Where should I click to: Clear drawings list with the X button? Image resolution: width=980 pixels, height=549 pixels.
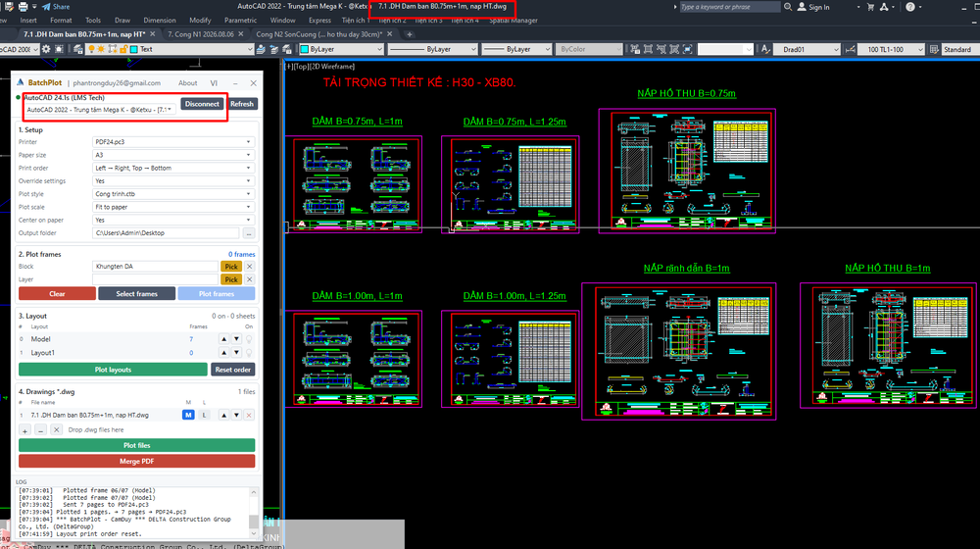point(56,430)
